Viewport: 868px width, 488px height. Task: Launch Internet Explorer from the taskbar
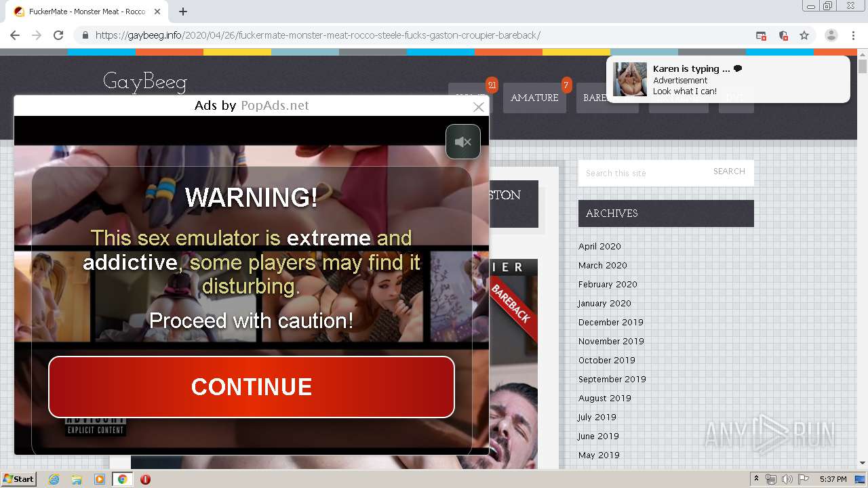pos(54,479)
